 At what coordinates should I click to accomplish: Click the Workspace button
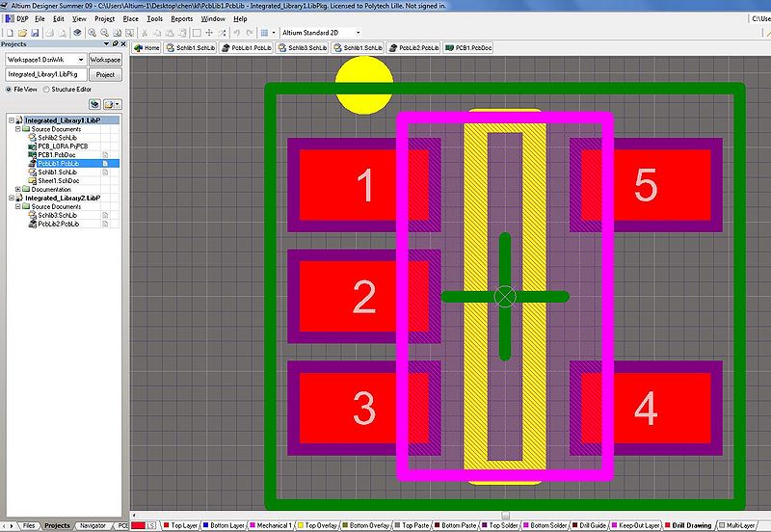coord(105,60)
